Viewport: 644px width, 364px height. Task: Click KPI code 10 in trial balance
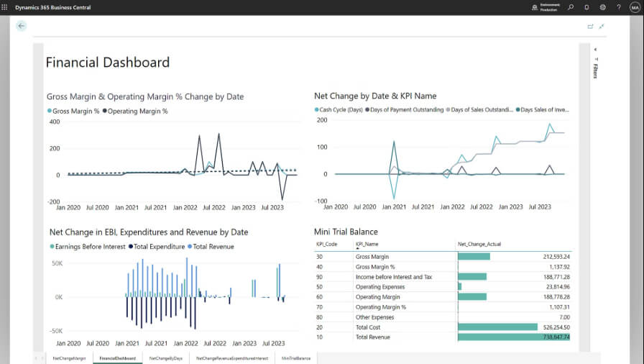320,337
